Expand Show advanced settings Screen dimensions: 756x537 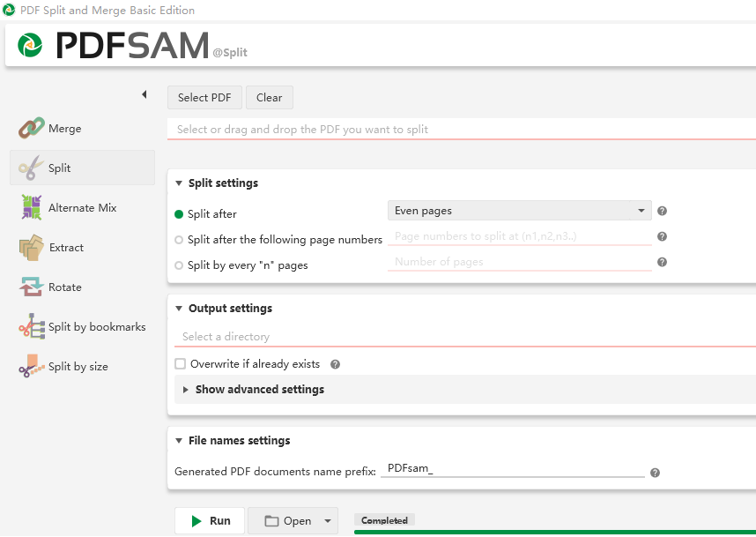(x=186, y=390)
